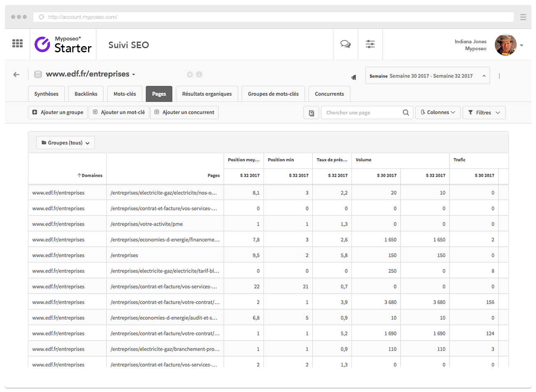This screenshot has height=392, width=536.
Task: Open page /entreprises/votre-activite/pme
Action: tap(147, 224)
